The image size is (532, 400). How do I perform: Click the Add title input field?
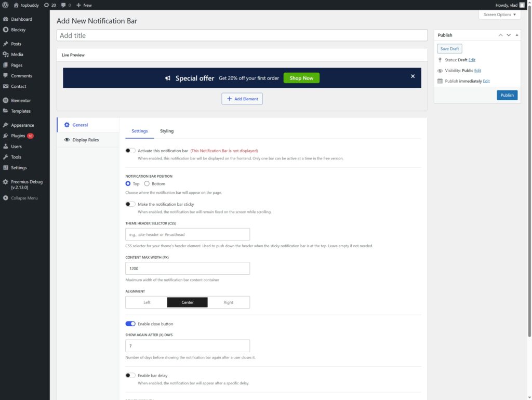pos(242,35)
